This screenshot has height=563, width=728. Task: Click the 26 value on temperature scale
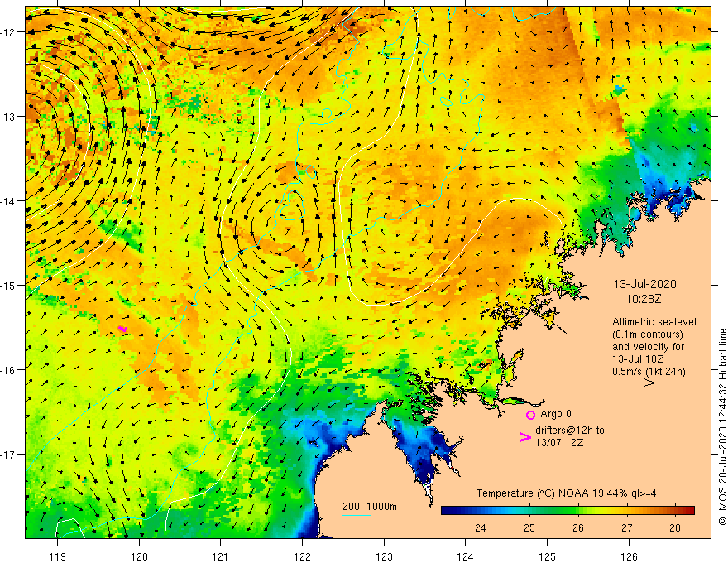click(x=578, y=528)
